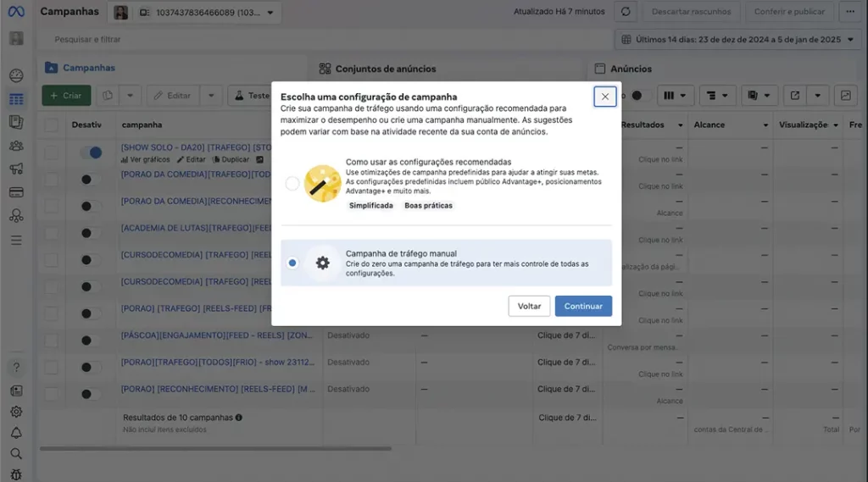Click the refresh data icon
The image size is (868, 482).
click(x=626, y=12)
